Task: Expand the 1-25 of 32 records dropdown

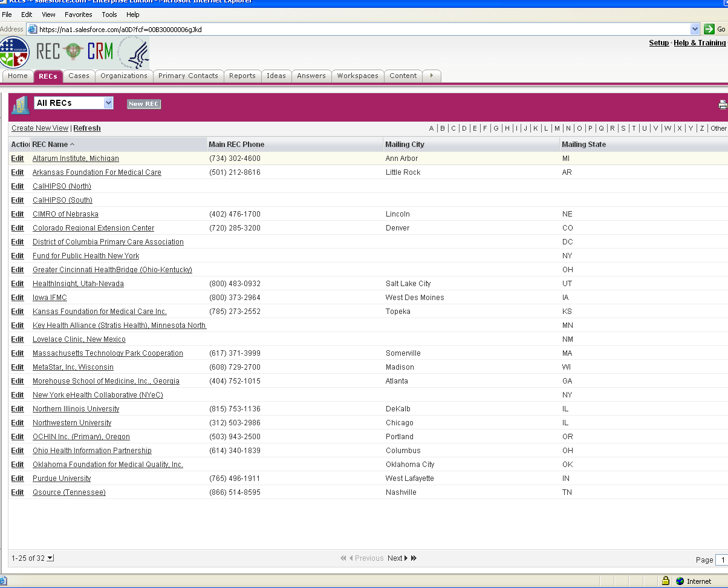Action: click(x=50, y=558)
